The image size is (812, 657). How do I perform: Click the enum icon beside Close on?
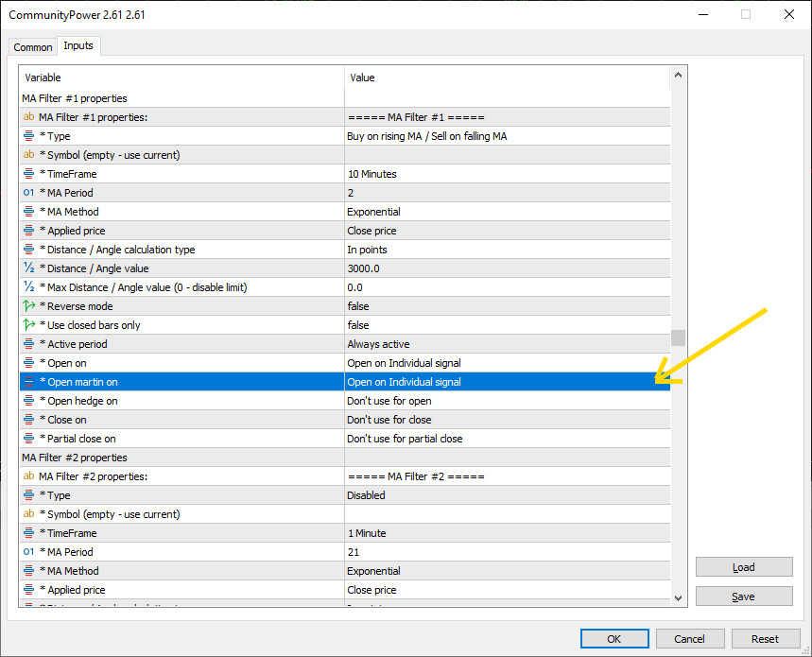pyautogui.click(x=29, y=420)
